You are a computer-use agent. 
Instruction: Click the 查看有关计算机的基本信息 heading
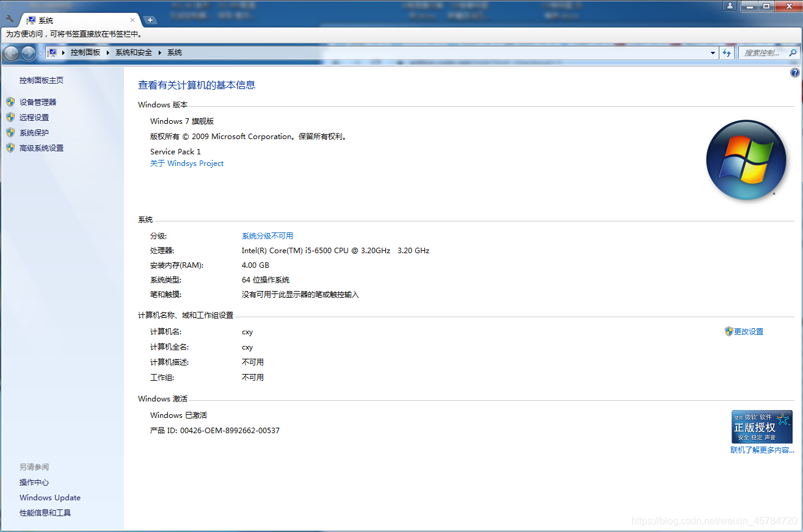(197, 85)
